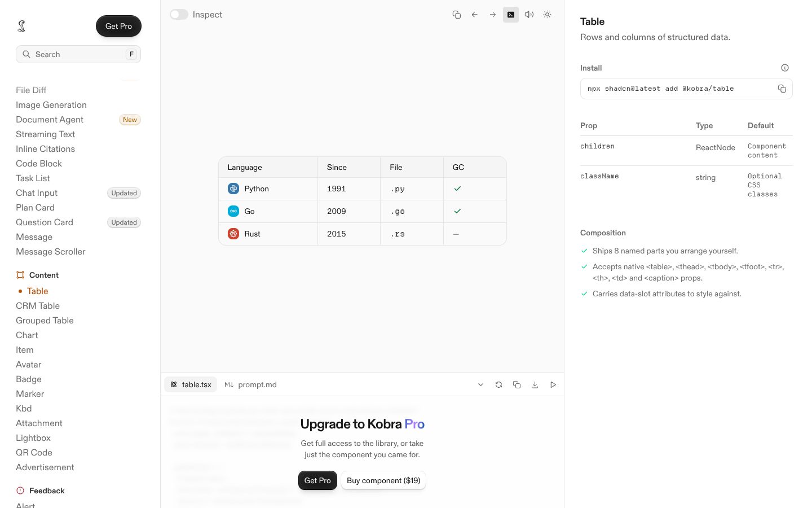Viewport: 812px width, 508px height.
Task: Click the play icon in code bar
Action: (553, 385)
